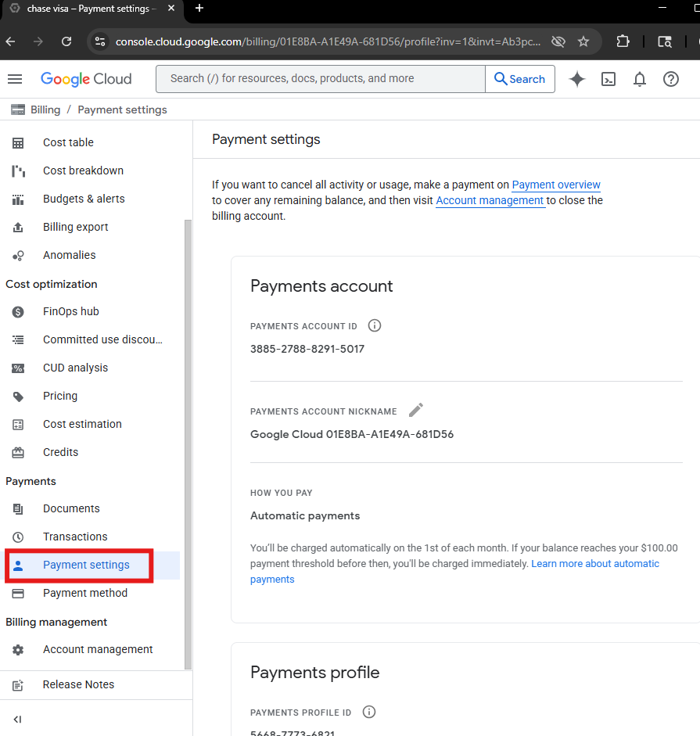Minimize the browser window

[662, 8]
